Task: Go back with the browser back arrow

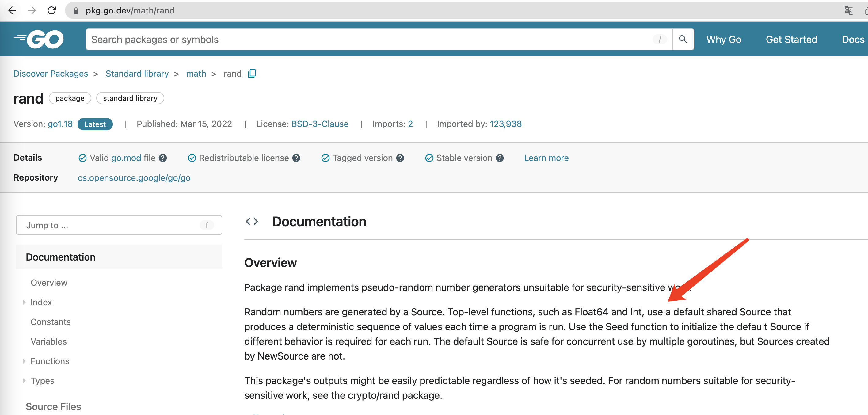Action: tap(12, 10)
